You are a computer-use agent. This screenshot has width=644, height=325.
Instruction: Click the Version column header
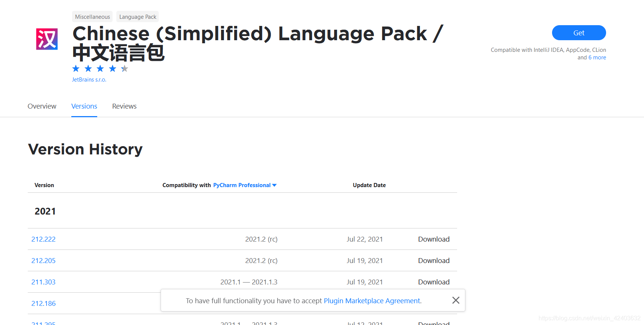44,185
